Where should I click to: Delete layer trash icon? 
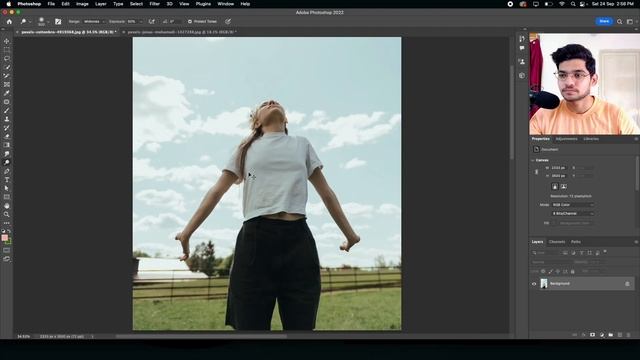[x=629, y=335]
